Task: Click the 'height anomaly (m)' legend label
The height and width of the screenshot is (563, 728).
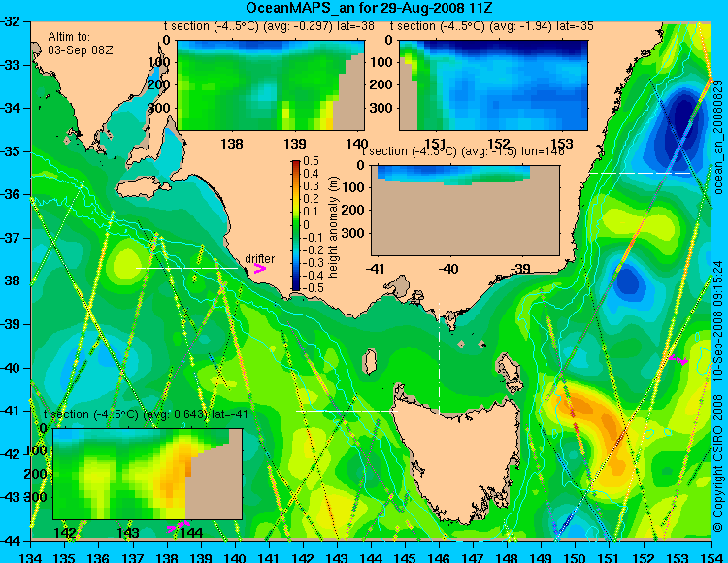Action: tap(333, 227)
